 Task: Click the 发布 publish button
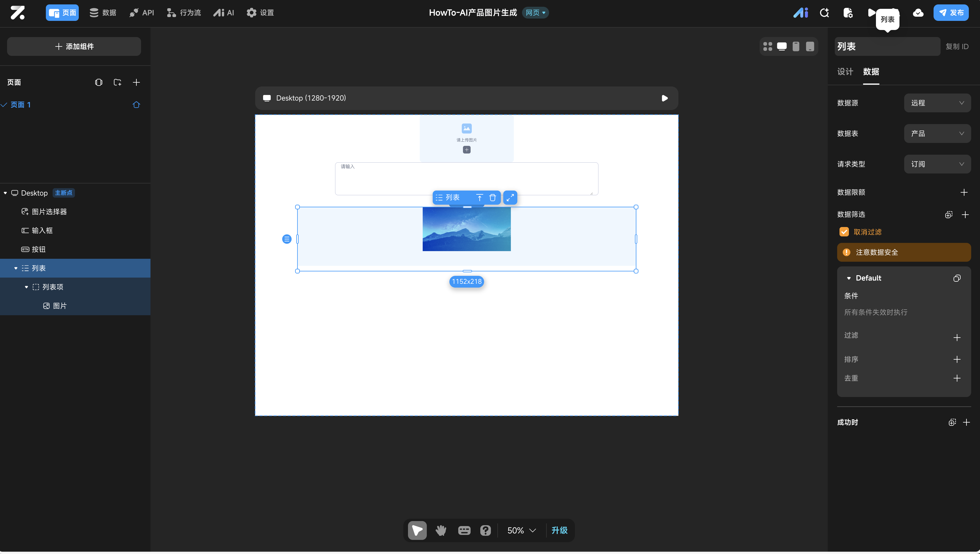click(x=951, y=13)
